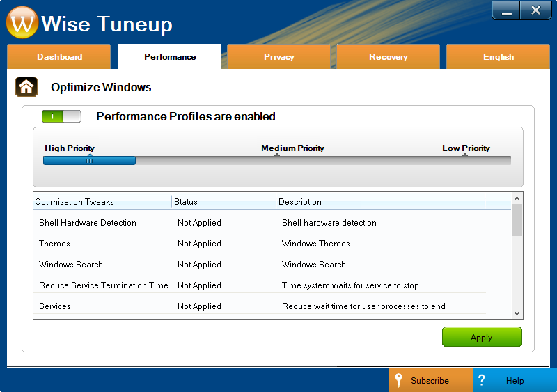Select the Shell Hardware Detection row

click(260, 223)
